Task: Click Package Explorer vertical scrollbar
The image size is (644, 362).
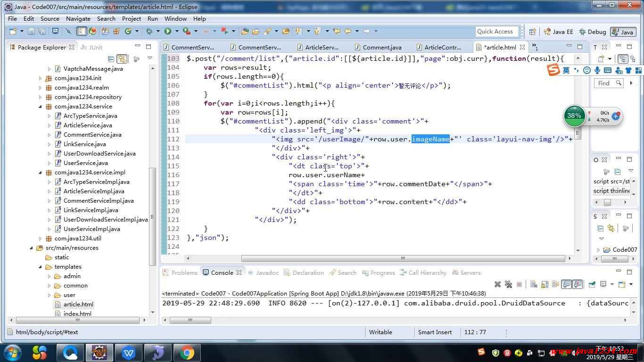Action: coord(152,217)
